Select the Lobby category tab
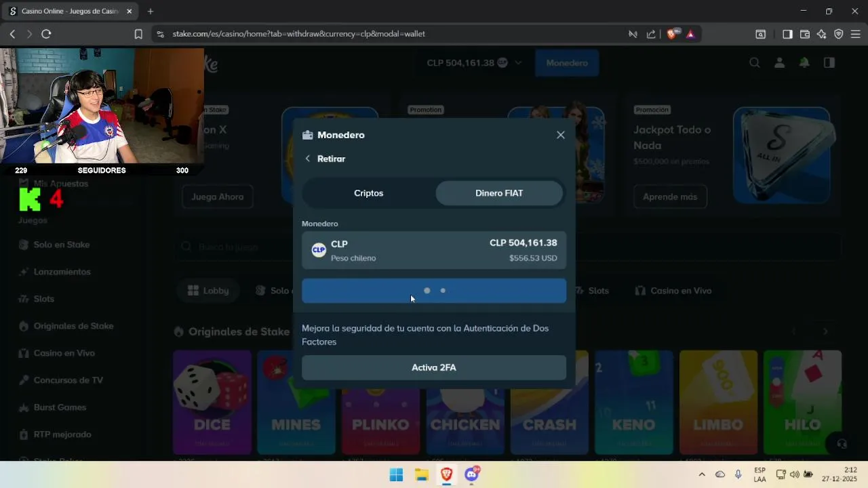This screenshot has width=868, height=488. pos(208,291)
